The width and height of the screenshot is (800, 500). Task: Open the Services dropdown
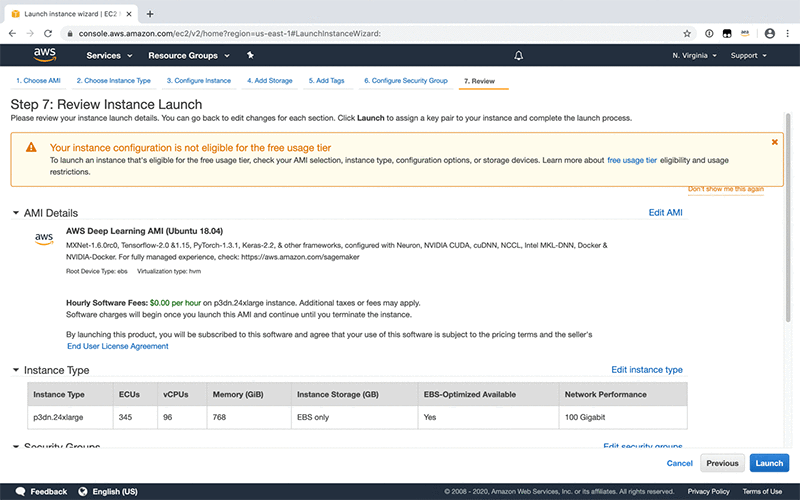pyautogui.click(x=109, y=55)
